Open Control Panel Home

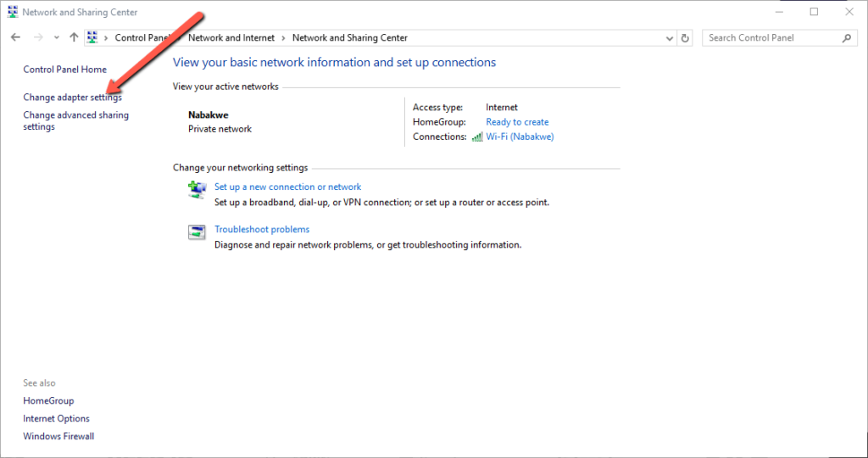(64, 70)
